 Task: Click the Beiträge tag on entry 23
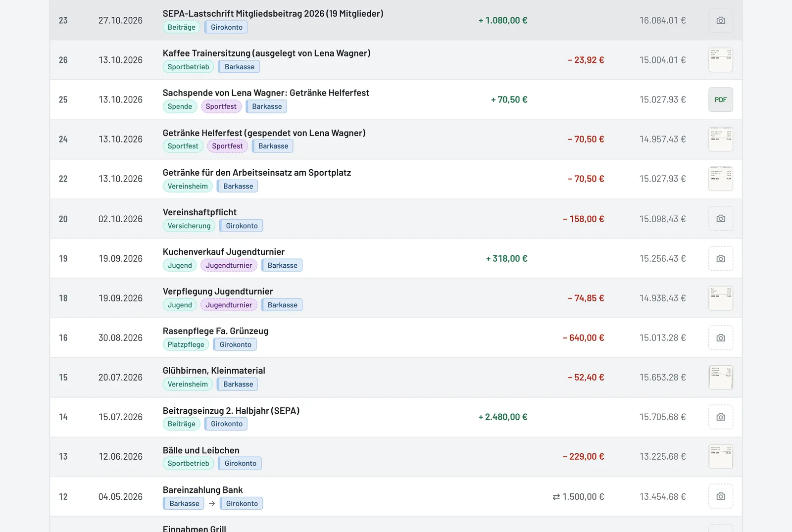(181, 27)
